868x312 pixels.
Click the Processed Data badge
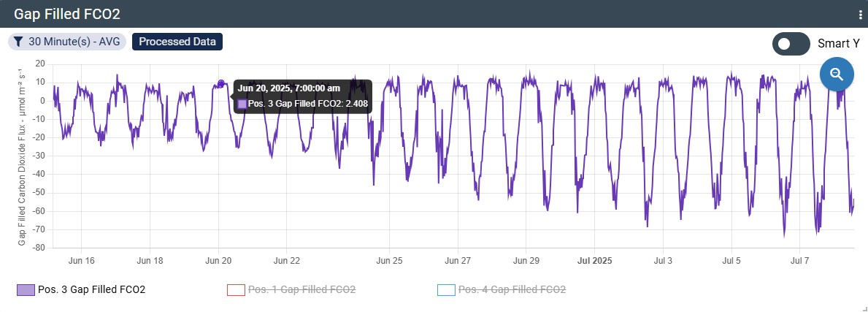point(177,42)
